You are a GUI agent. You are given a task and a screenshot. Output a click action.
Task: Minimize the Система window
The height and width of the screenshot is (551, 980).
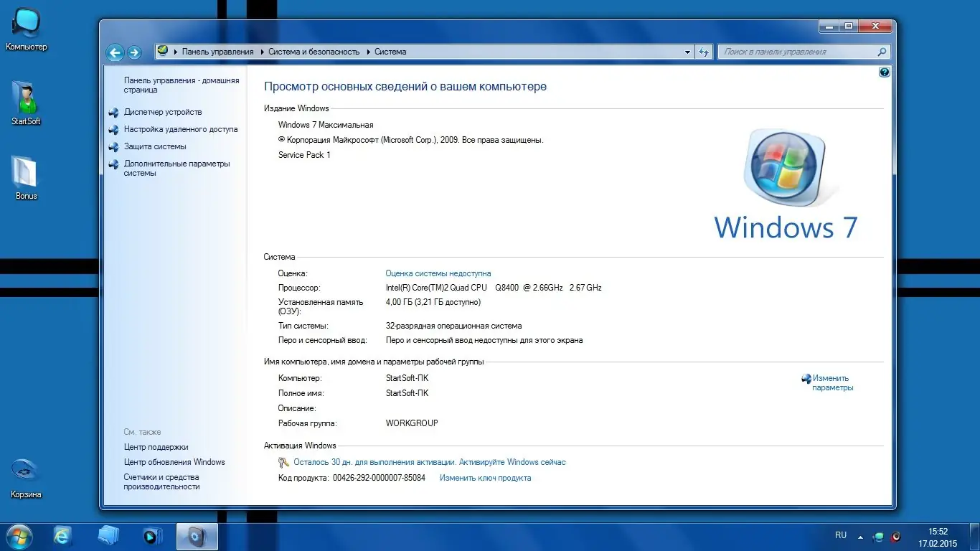coord(829,26)
